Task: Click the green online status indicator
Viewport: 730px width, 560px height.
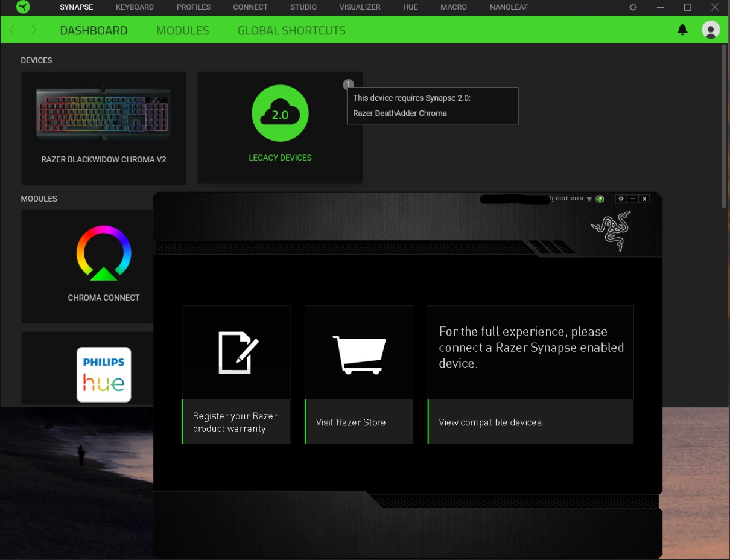Action: (x=600, y=199)
